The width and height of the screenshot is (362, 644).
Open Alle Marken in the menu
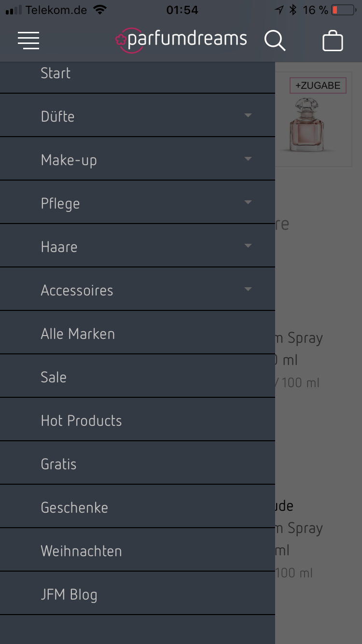78,334
